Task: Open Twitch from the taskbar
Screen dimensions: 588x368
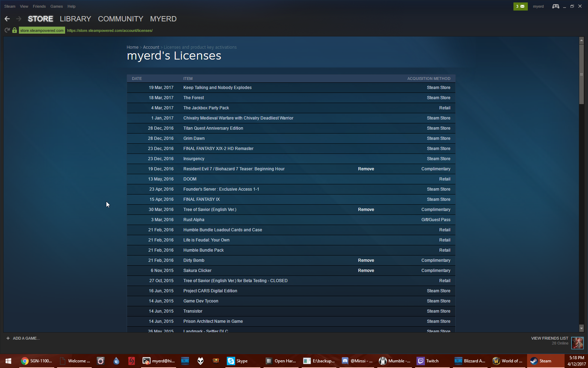Action: pos(428,361)
